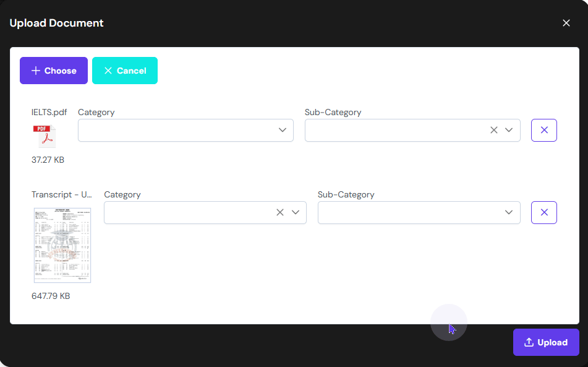Expand the Transcript Category dropdown arrow
This screenshot has height=367, width=588.
click(296, 212)
